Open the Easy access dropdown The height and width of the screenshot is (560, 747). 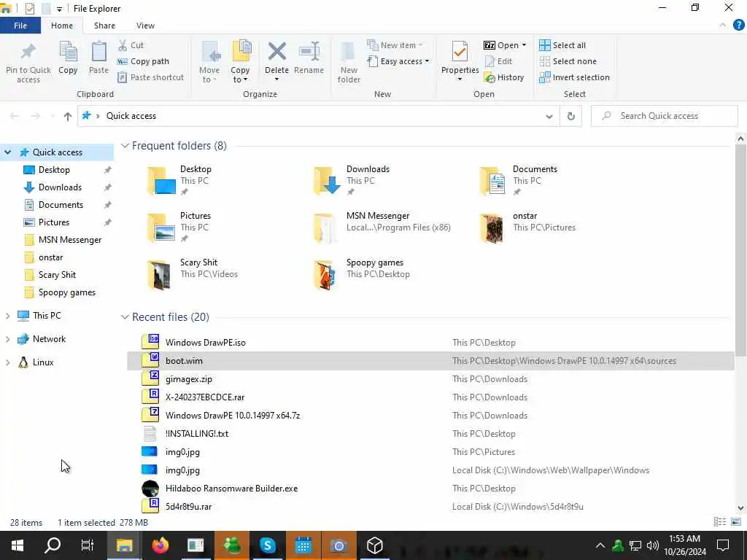[398, 61]
